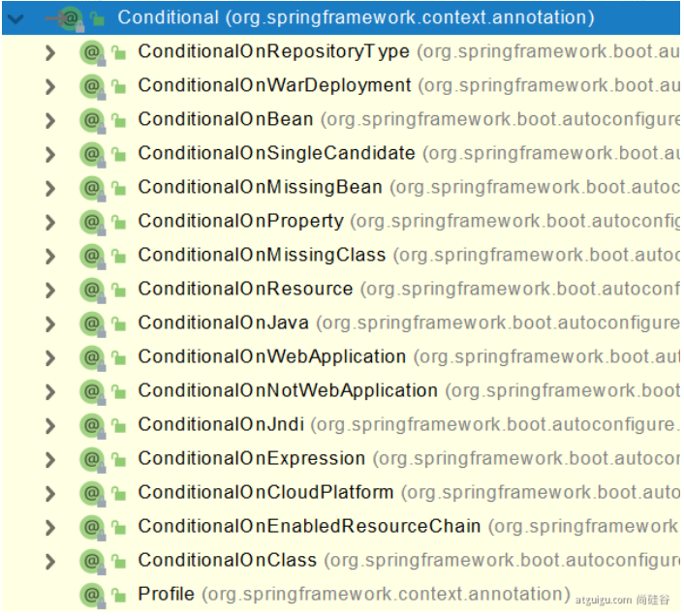
Task: Click the green lock icon beside ConditionalOnJndi
Action: (x=118, y=426)
